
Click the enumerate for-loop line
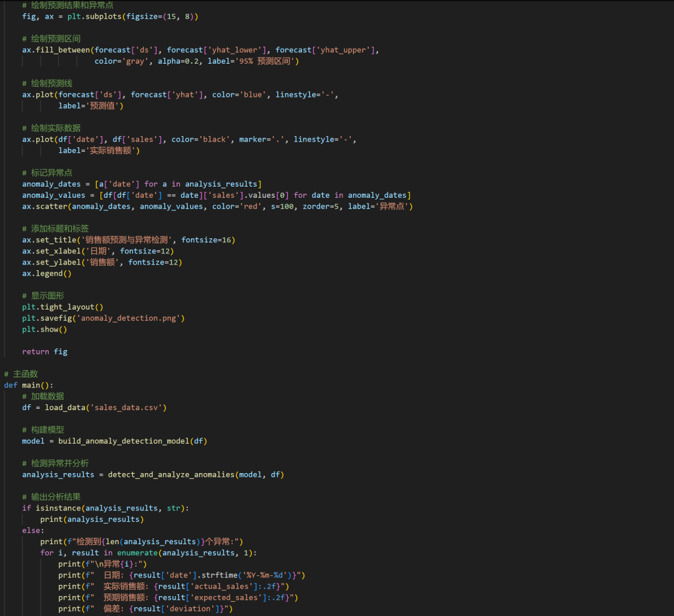tap(149, 553)
